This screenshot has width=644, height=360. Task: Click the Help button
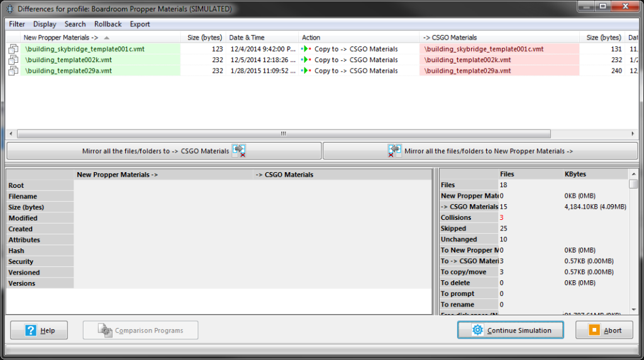pyautogui.click(x=39, y=330)
